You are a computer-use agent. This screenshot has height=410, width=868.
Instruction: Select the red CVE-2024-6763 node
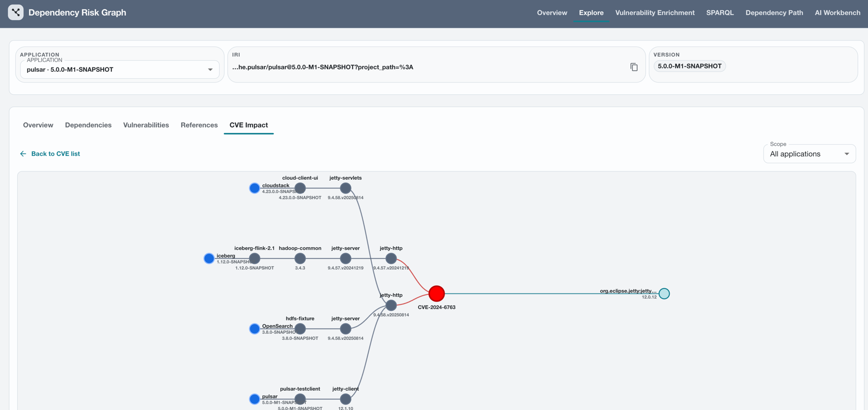point(437,294)
